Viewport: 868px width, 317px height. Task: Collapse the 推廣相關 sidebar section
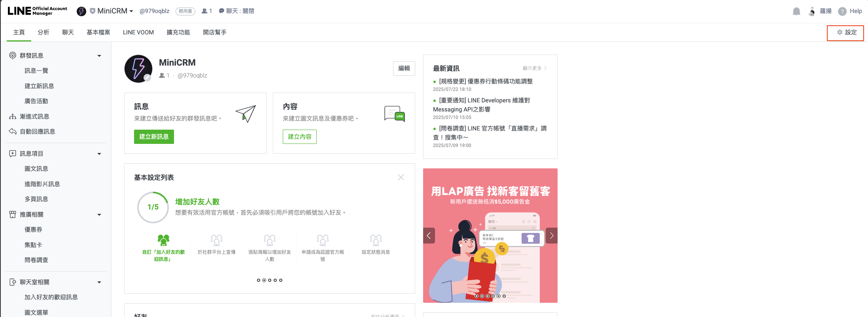point(99,215)
